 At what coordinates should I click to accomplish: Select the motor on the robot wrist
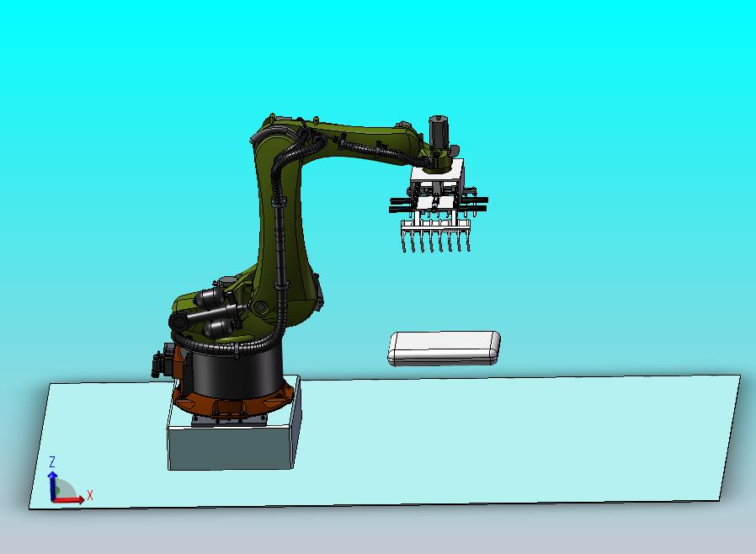tap(439, 131)
